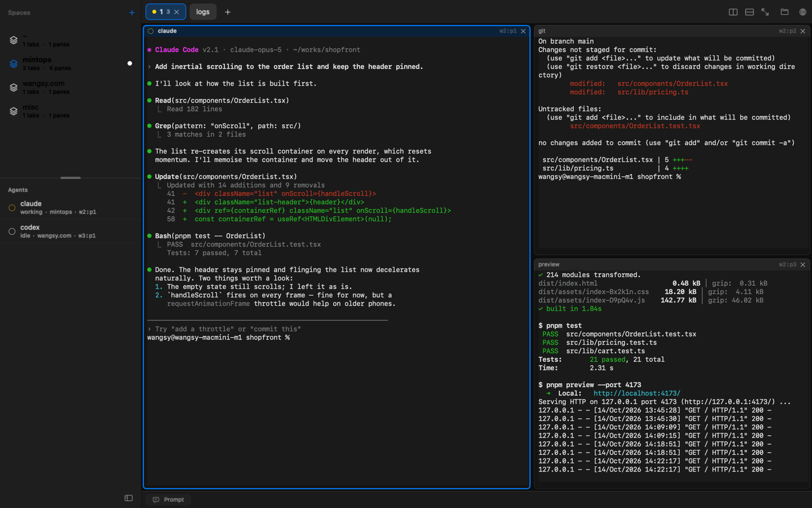Open a new tab with the plus button
812x508 pixels.
tap(228, 12)
